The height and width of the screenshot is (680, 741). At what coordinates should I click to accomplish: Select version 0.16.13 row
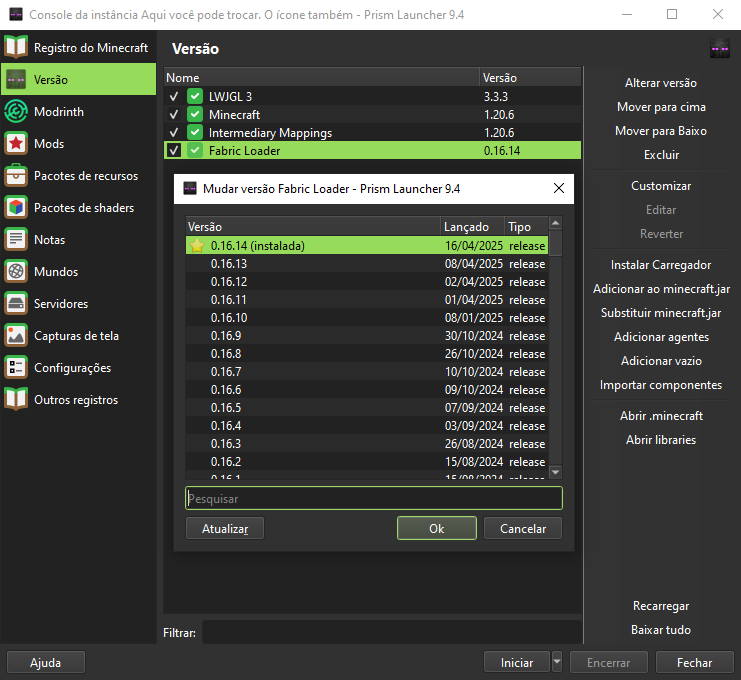point(367,264)
